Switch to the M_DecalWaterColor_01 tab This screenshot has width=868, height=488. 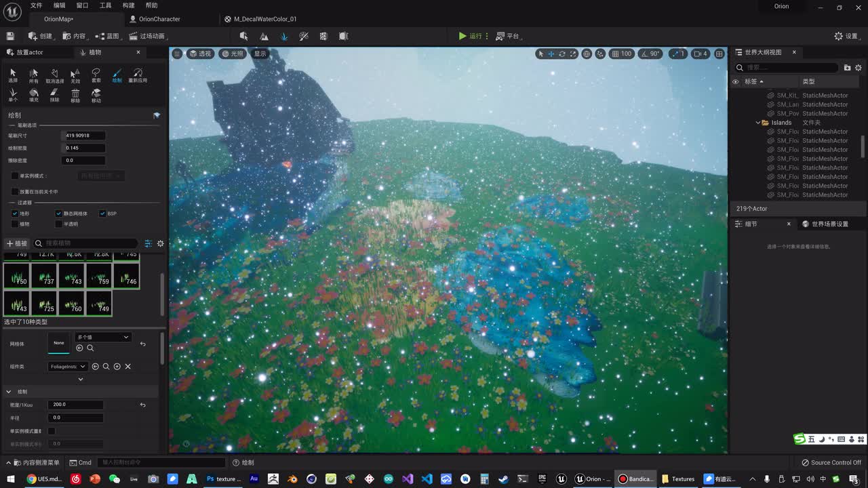pyautogui.click(x=265, y=19)
